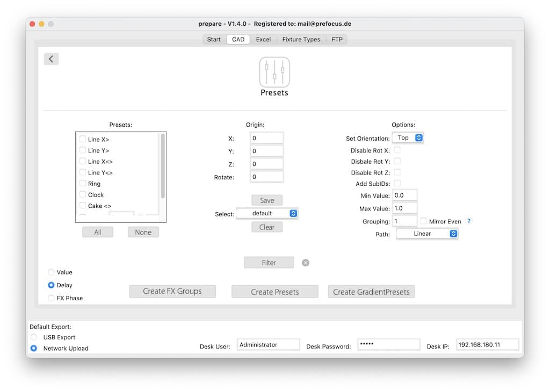
Task: Click the Mirror Even help question mark
Action: point(469,221)
